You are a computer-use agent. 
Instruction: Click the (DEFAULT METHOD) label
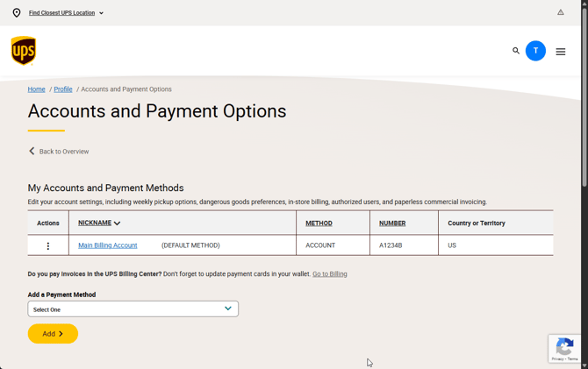tap(190, 245)
